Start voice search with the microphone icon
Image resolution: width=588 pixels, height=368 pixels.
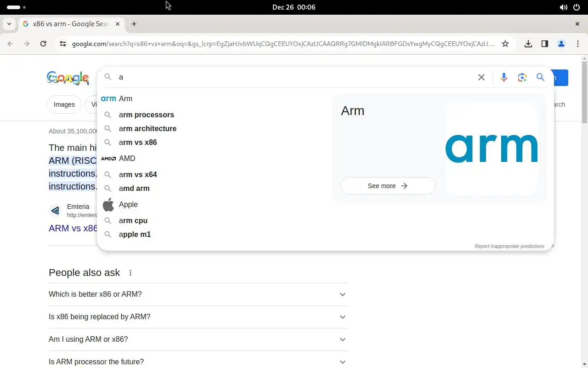click(504, 77)
